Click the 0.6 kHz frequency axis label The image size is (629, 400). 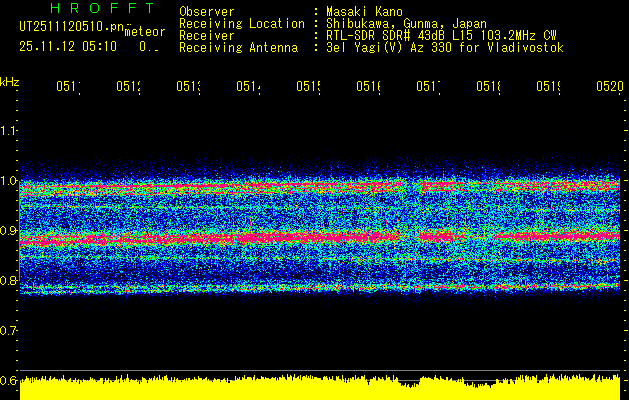pos(8,380)
